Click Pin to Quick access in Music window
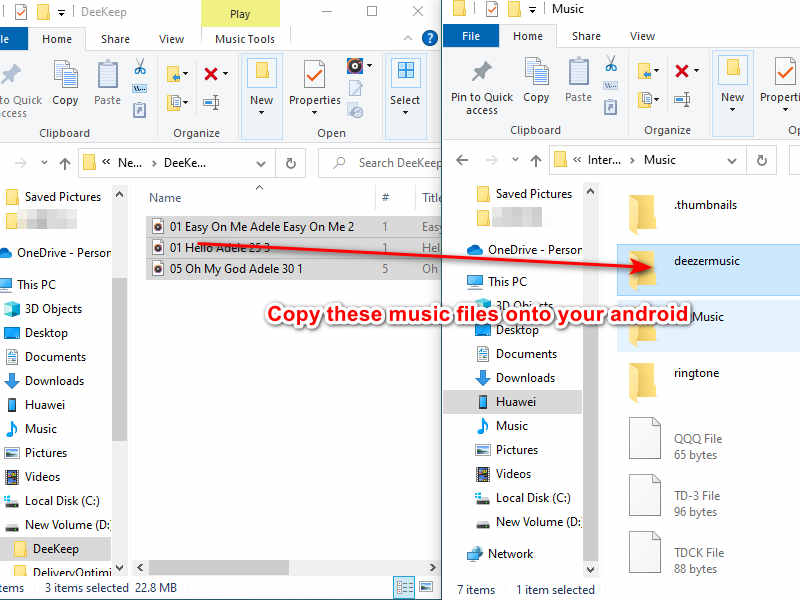The image size is (800, 600). tap(482, 88)
